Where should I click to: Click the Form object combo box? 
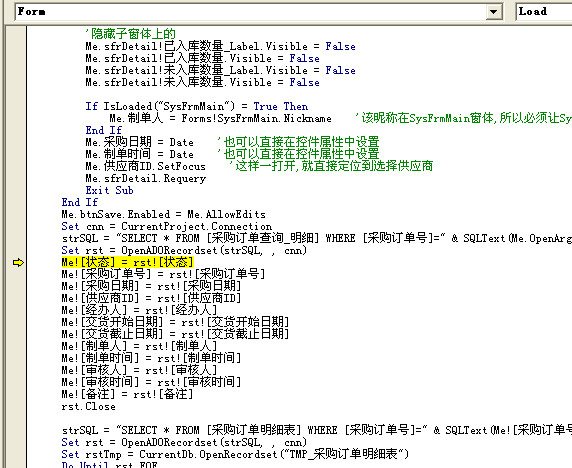click(x=258, y=12)
